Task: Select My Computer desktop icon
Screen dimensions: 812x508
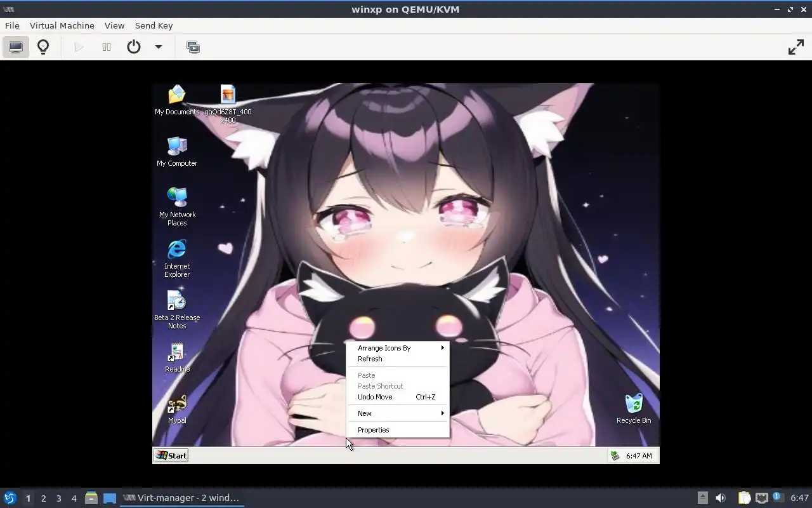Action: (177, 152)
